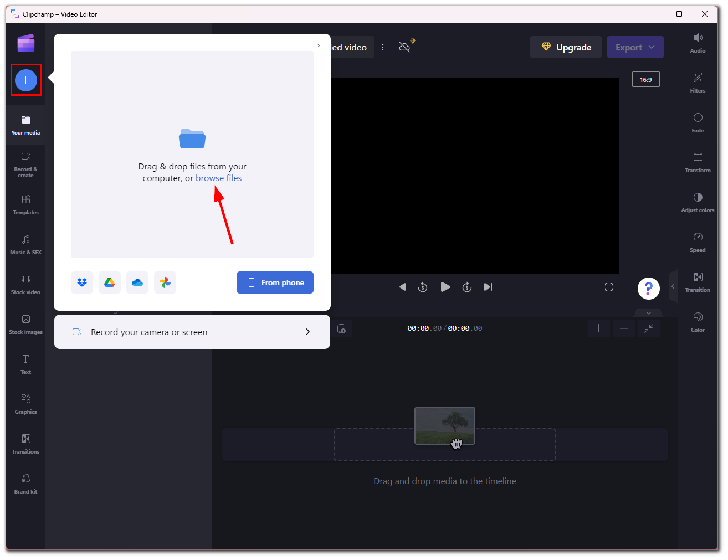
Task: Click the duplicate clip timeline icon
Action: click(x=342, y=328)
